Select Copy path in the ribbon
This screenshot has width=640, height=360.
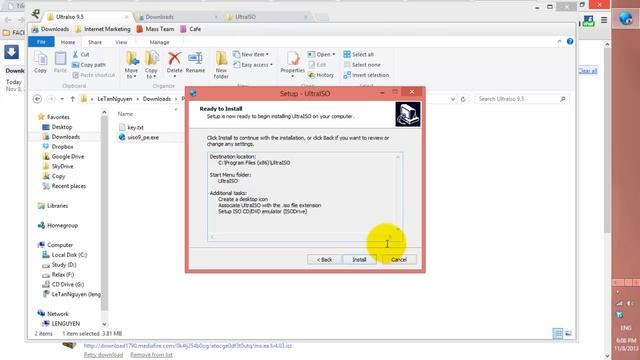tap(89, 65)
